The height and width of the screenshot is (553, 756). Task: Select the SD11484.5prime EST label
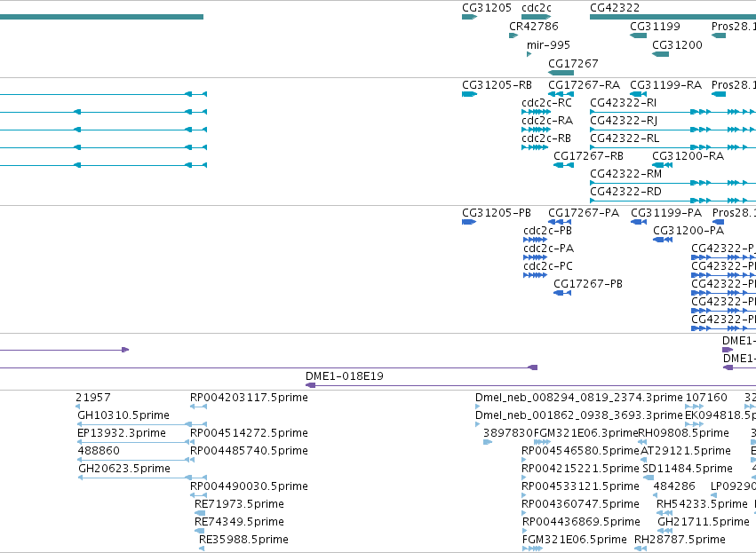click(x=688, y=468)
